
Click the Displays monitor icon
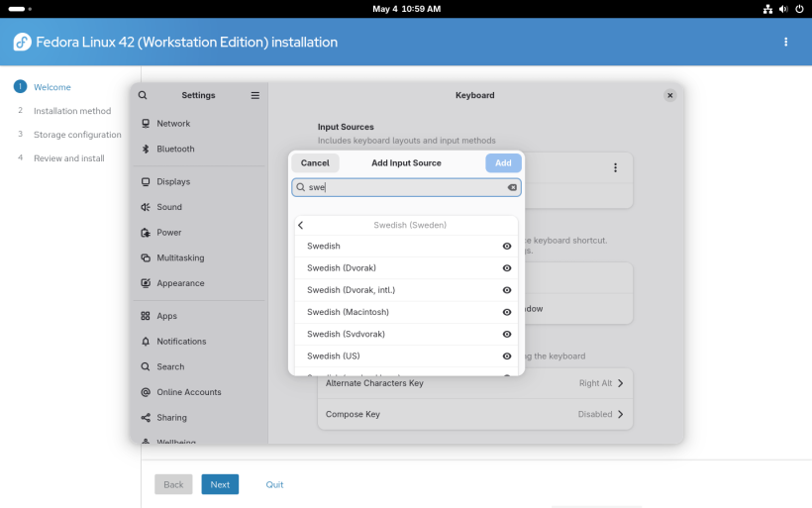point(146,182)
